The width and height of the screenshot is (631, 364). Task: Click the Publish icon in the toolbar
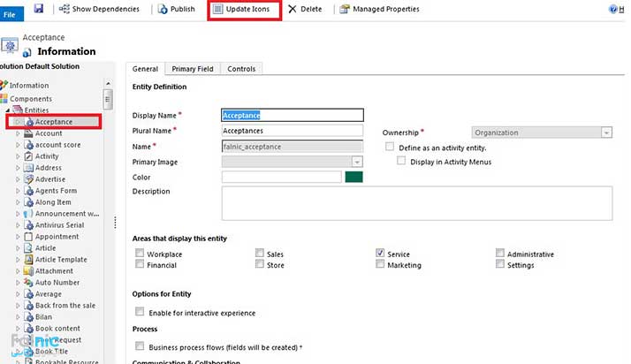point(163,9)
